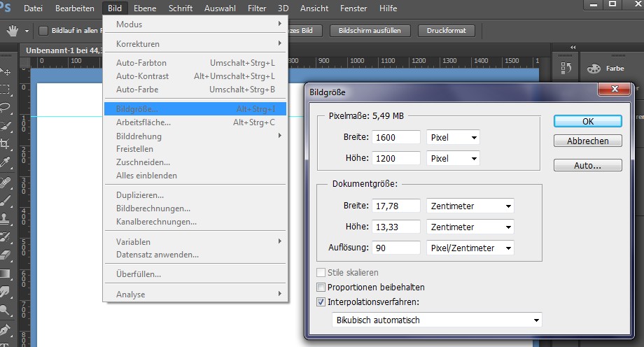
Task: Click the document Höhe field showing 13,33
Action: pyautogui.click(x=396, y=227)
